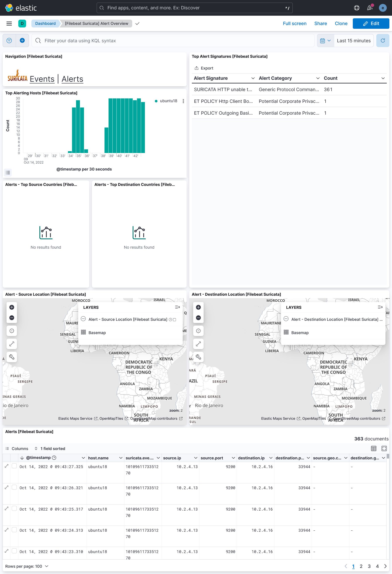This screenshot has height=574, width=392.
Task: Fit to data bounds on Source Location map
Action: pos(12,331)
